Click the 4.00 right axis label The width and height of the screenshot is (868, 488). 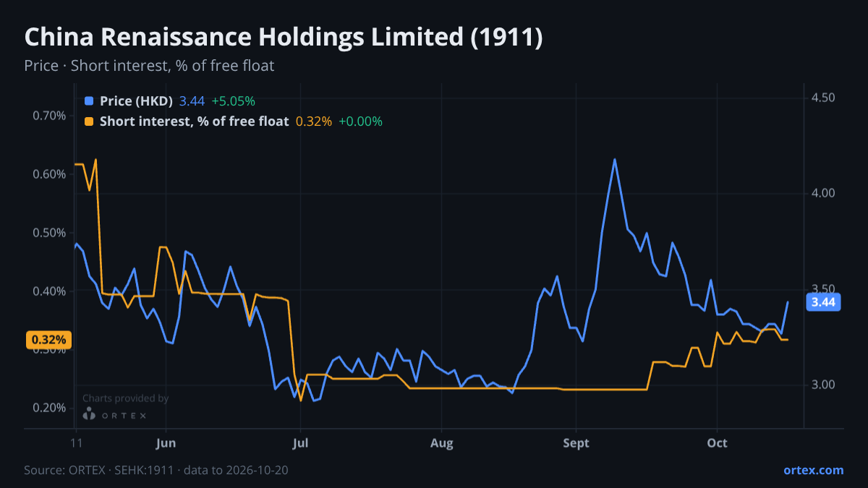point(823,193)
